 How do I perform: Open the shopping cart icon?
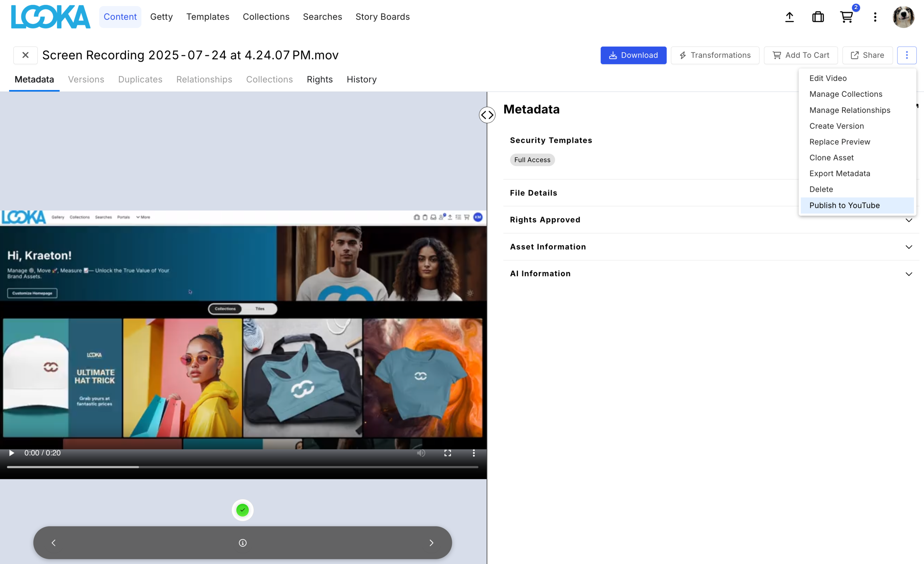coord(846,17)
